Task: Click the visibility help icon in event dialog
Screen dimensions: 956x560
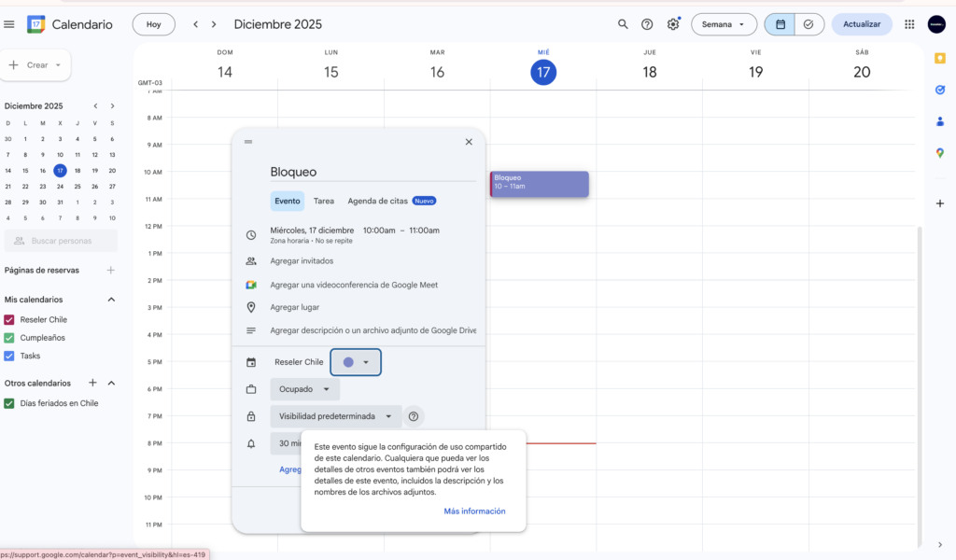Action: [414, 416]
